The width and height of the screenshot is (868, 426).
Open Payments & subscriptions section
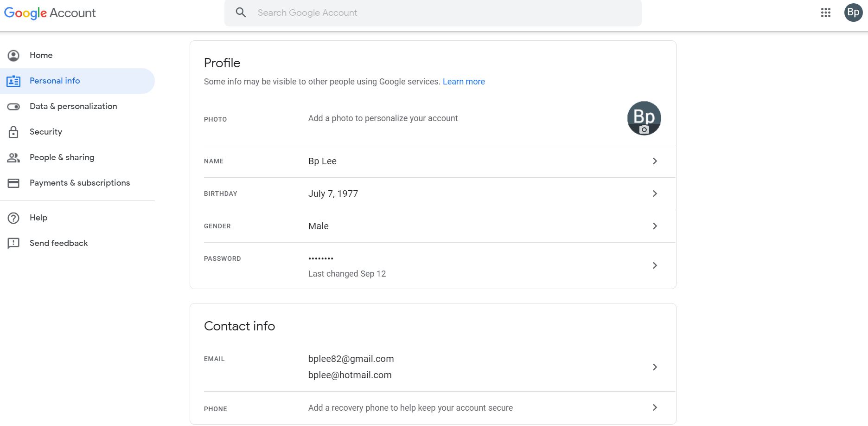(77, 183)
